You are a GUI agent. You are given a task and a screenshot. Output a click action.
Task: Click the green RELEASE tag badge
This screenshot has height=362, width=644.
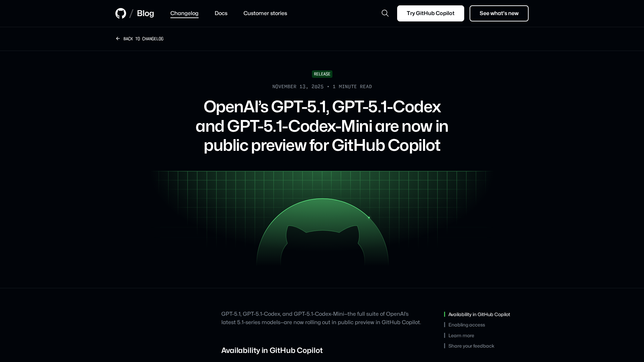pos(322,74)
